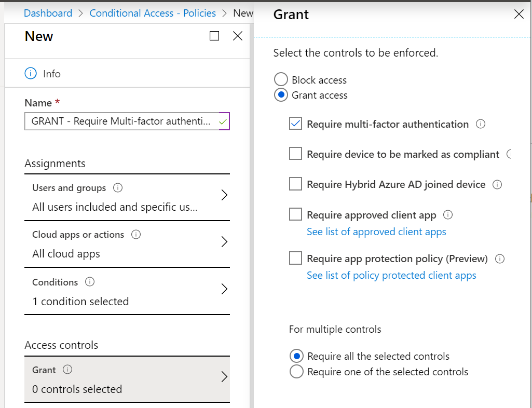This screenshot has width=532, height=408.
Task: Maximize the New panel
Action: (x=214, y=36)
